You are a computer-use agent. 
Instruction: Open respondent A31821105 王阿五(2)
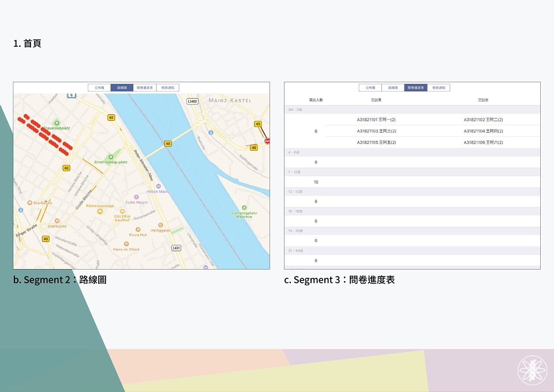376,143
